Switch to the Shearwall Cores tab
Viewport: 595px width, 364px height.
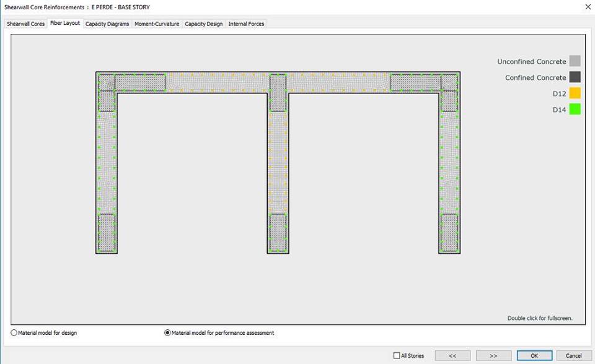click(x=25, y=24)
